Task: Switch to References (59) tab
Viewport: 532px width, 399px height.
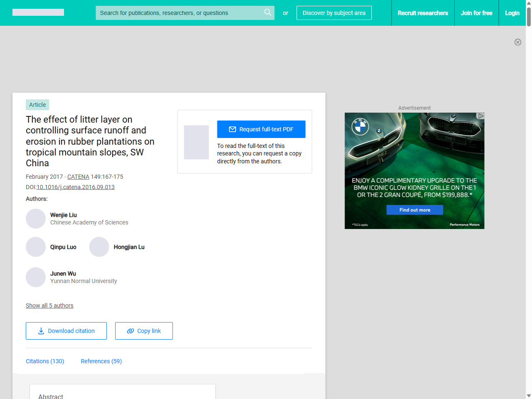Action: click(x=101, y=361)
